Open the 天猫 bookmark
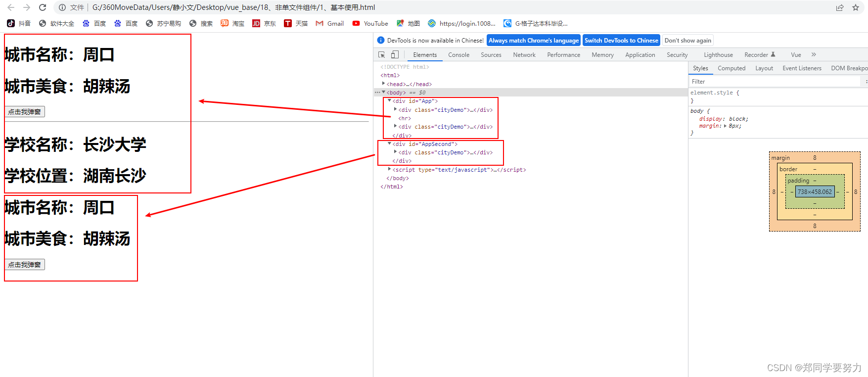Screen dimensions: 868x377 tap(296, 23)
